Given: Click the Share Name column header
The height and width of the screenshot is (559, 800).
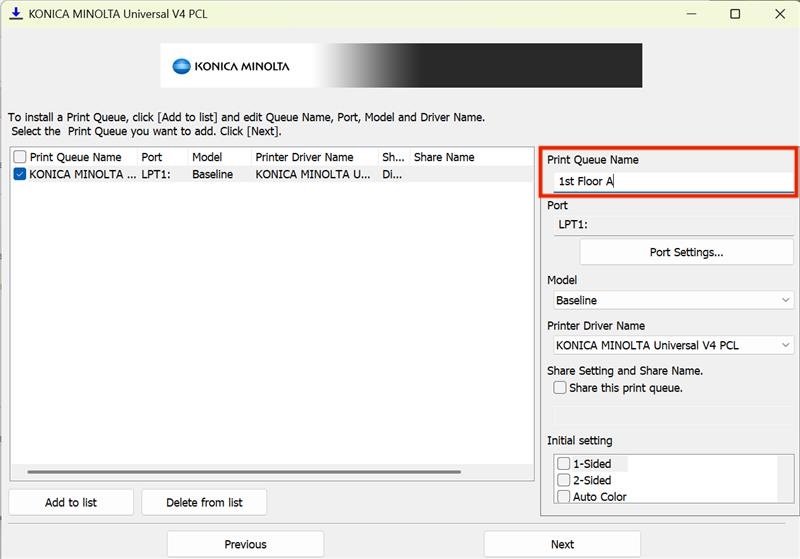Looking at the screenshot, I should pyautogui.click(x=444, y=157).
